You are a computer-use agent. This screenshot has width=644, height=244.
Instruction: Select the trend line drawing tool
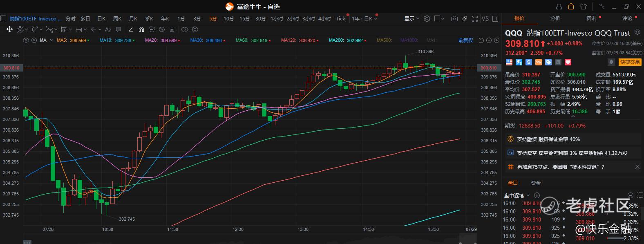coord(20,29)
